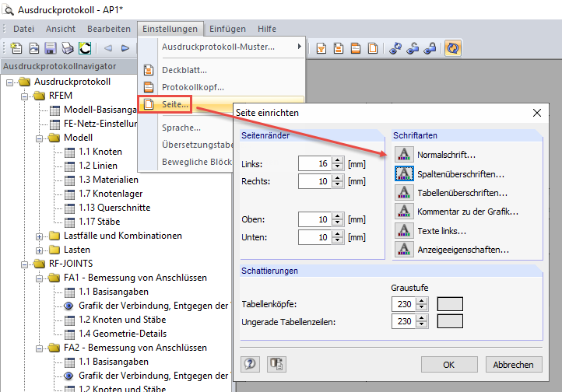Click the Tabellenüberschriften font icon
The image size is (562, 392).
click(x=404, y=193)
